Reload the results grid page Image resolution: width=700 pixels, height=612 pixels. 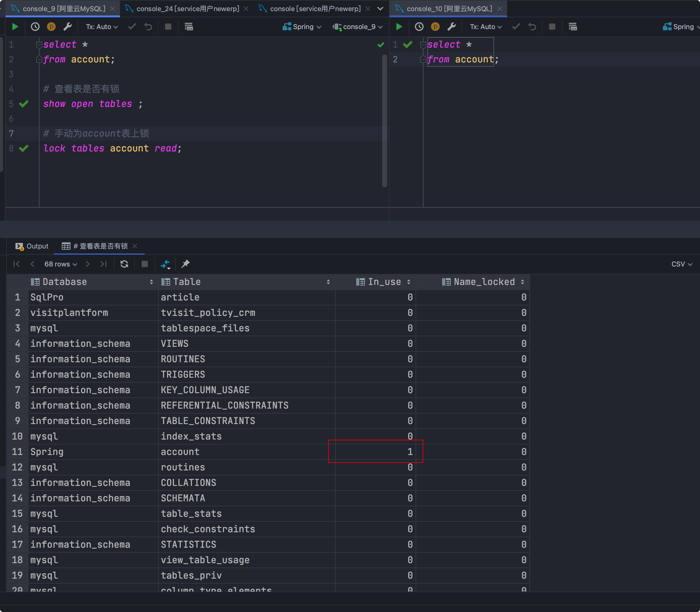pos(124,264)
